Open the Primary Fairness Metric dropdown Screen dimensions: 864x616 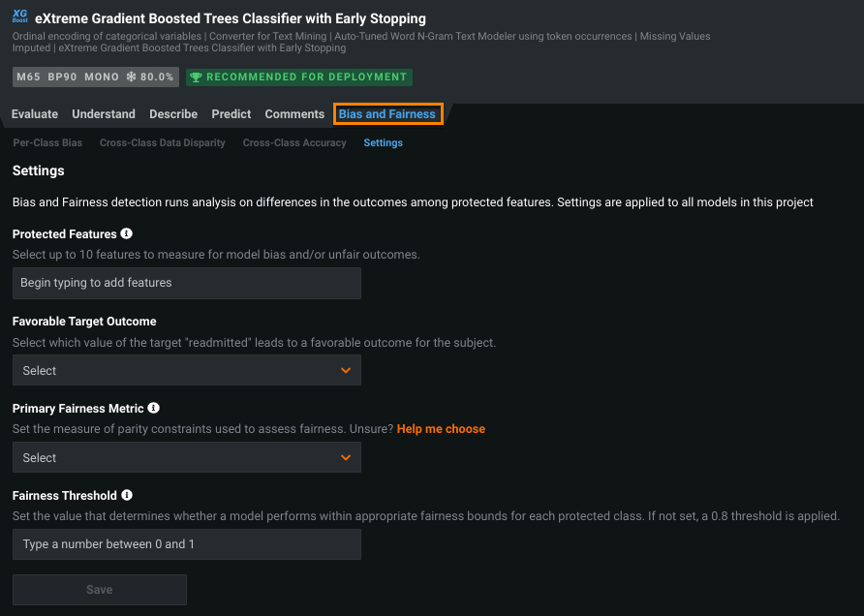[x=186, y=457]
